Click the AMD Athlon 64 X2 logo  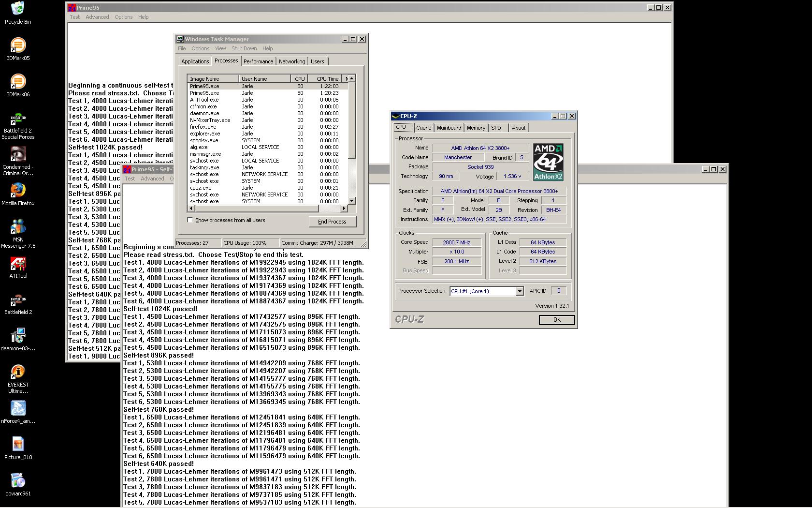[548, 162]
